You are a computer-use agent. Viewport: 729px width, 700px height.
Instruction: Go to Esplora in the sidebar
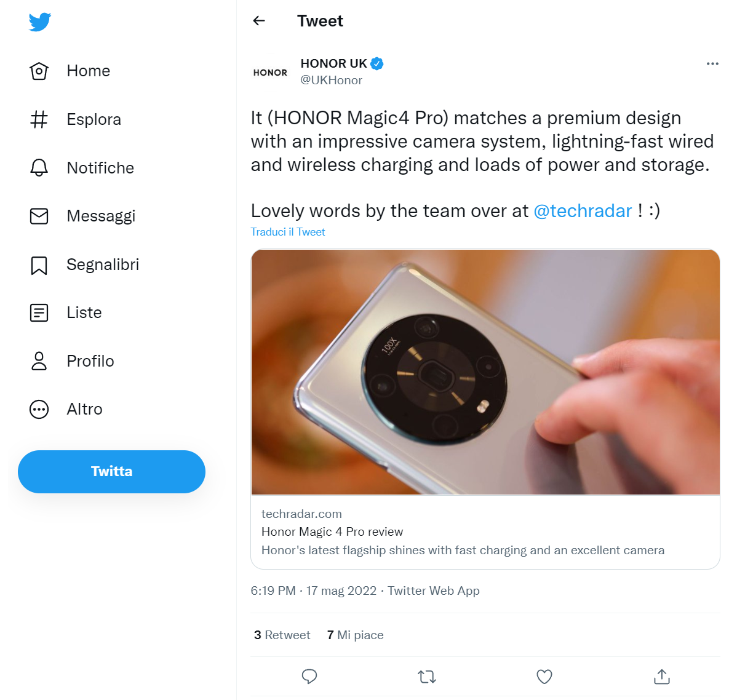point(94,119)
